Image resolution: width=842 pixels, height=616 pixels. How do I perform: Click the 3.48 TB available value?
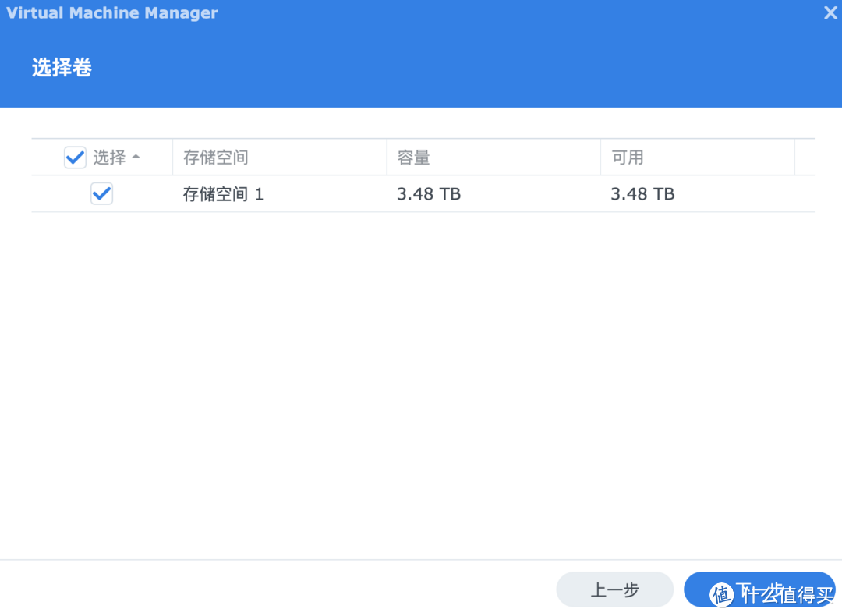click(x=642, y=193)
